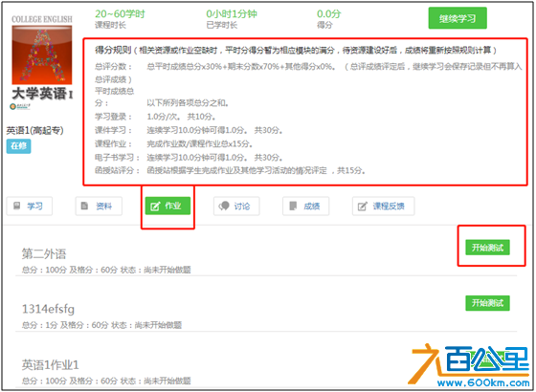The image size is (536, 392).
Task: Click the document icon on 资料 tab
Action: point(84,206)
